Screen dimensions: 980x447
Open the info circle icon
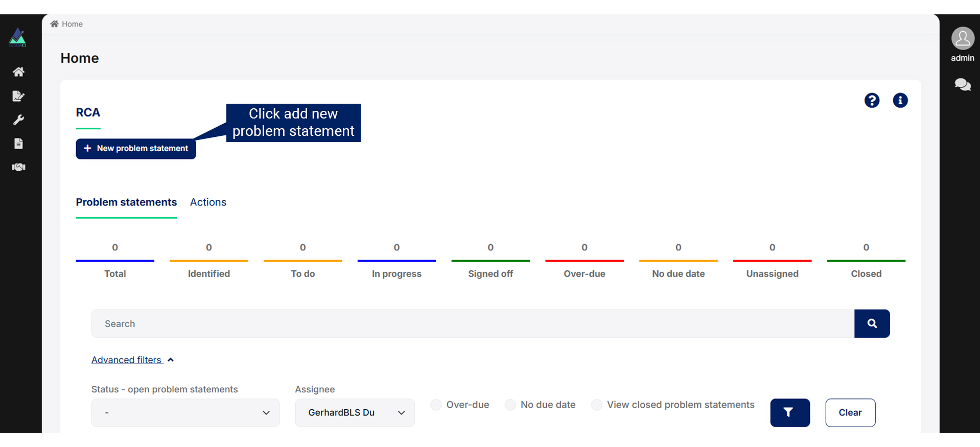(x=900, y=101)
